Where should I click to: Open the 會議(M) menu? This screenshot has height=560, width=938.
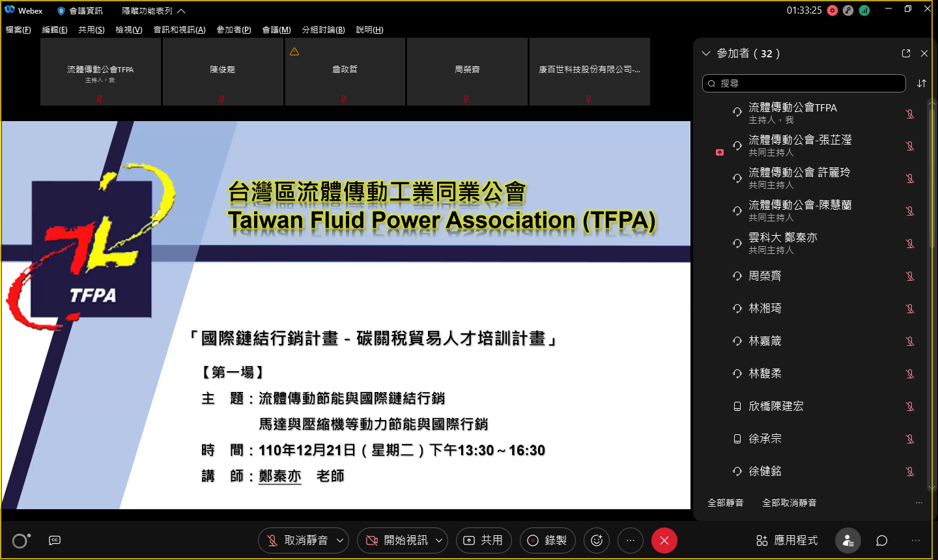tap(276, 30)
